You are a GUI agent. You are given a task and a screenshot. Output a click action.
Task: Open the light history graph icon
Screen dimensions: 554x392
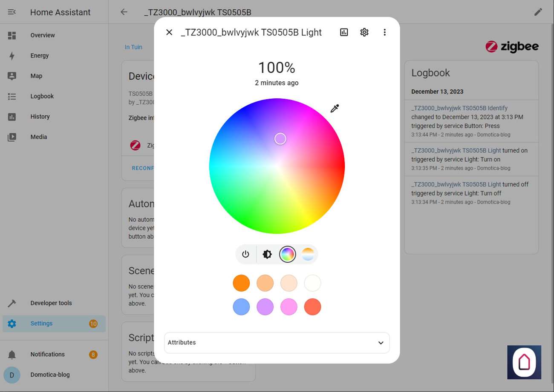pyautogui.click(x=344, y=32)
